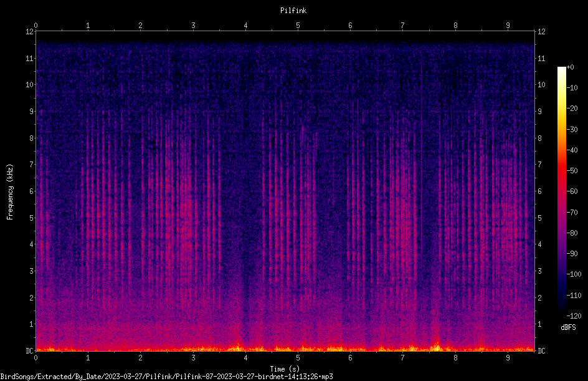This screenshot has height=381, width=588.
Task: Click the 7 second marker on top axis
Action: click(x=403, y=25)
